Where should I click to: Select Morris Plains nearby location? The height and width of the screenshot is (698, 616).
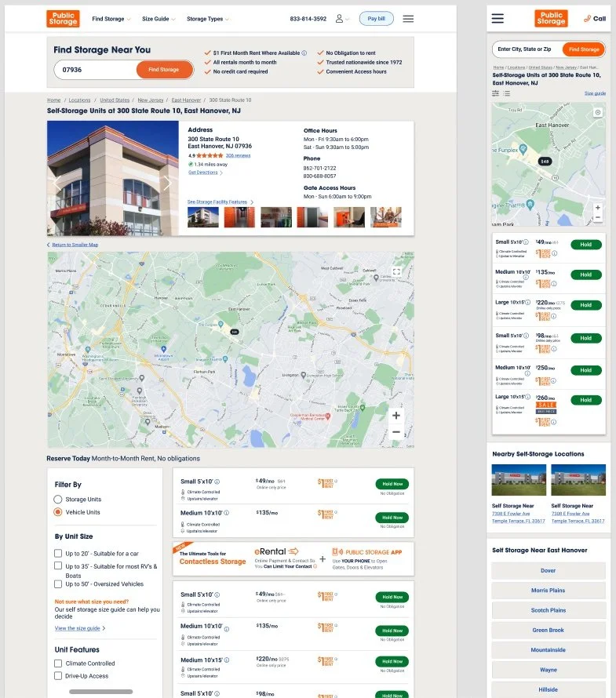tap(549, 591)
